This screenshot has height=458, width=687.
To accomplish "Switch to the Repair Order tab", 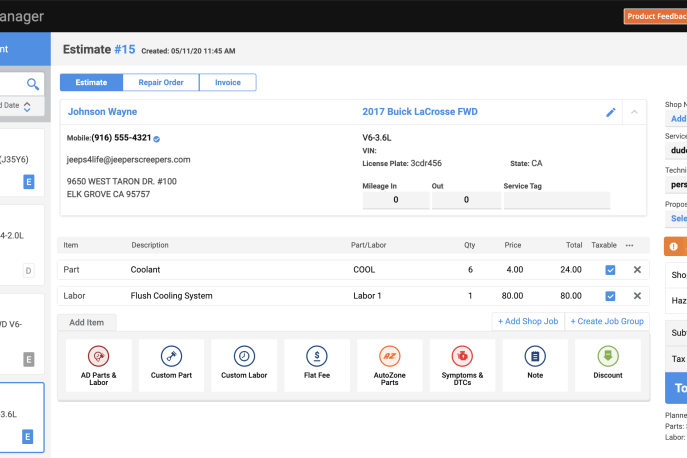I will (160, 83).
